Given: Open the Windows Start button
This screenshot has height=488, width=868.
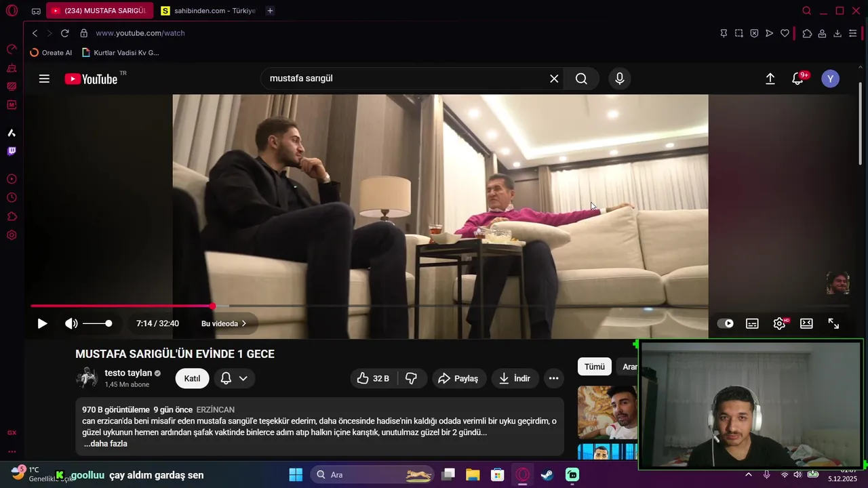Looking at the screenshot, I should pyautogui.click(x=296, y=474).
